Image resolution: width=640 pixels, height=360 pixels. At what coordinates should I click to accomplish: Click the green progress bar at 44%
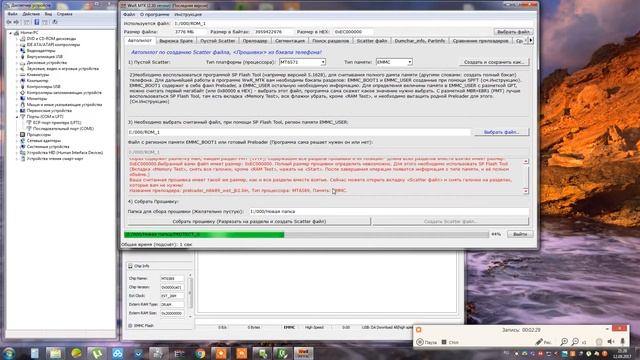pos(204,235)
